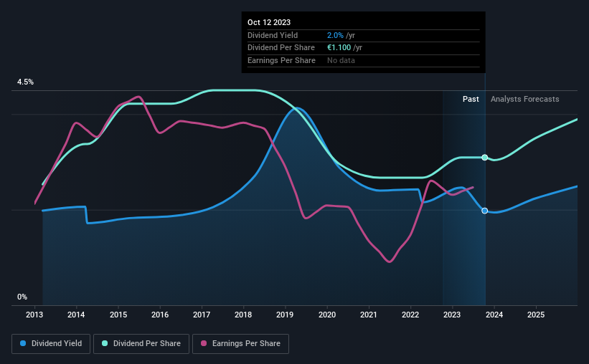Toggle the Earnings Per Share legend button

(240, 344)
